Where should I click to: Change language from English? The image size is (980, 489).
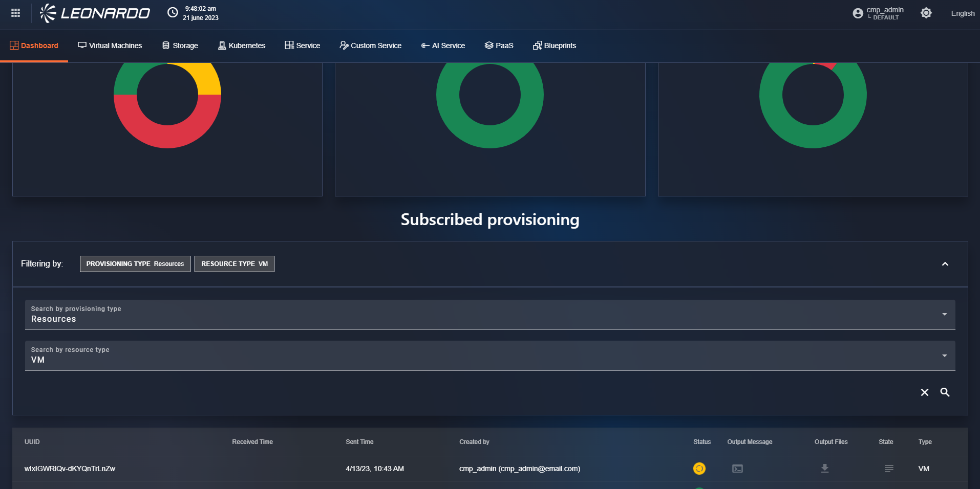pos(962,13)
